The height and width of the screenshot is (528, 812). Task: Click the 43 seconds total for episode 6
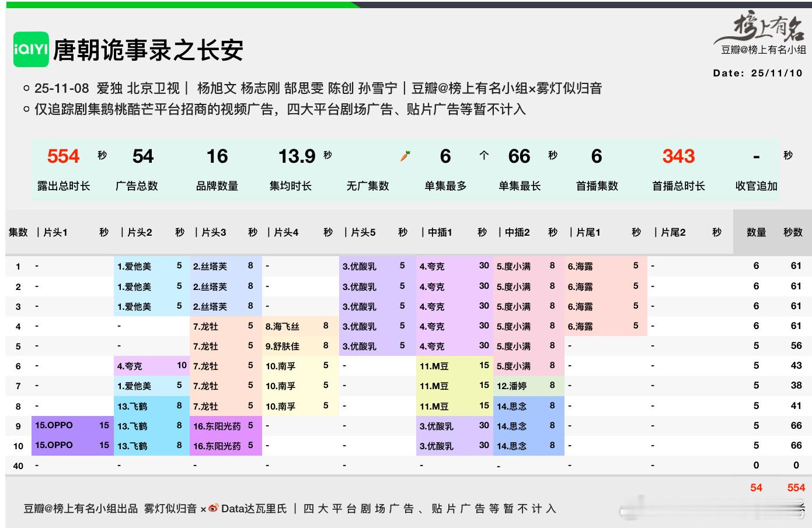coord(796,365)
